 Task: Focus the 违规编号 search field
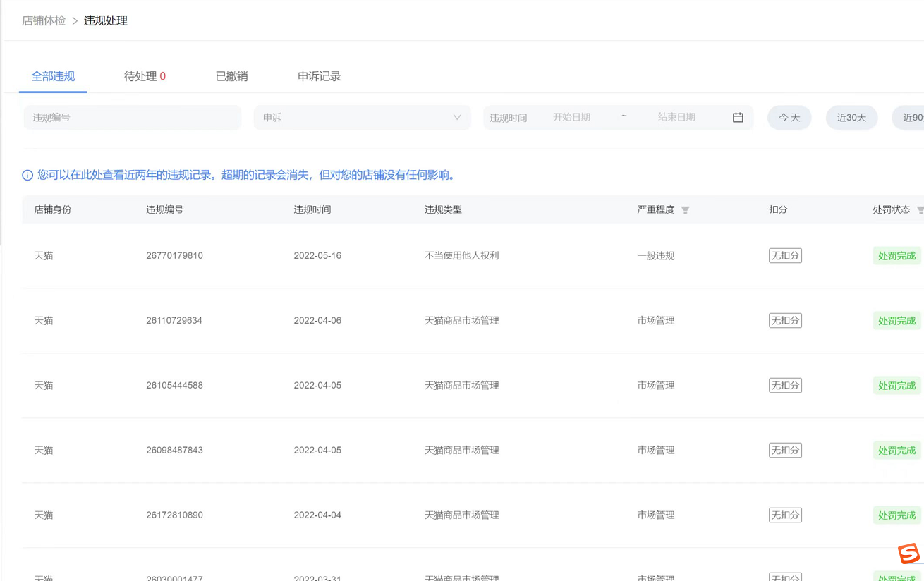pyautogui.click(x=133, y=118)
